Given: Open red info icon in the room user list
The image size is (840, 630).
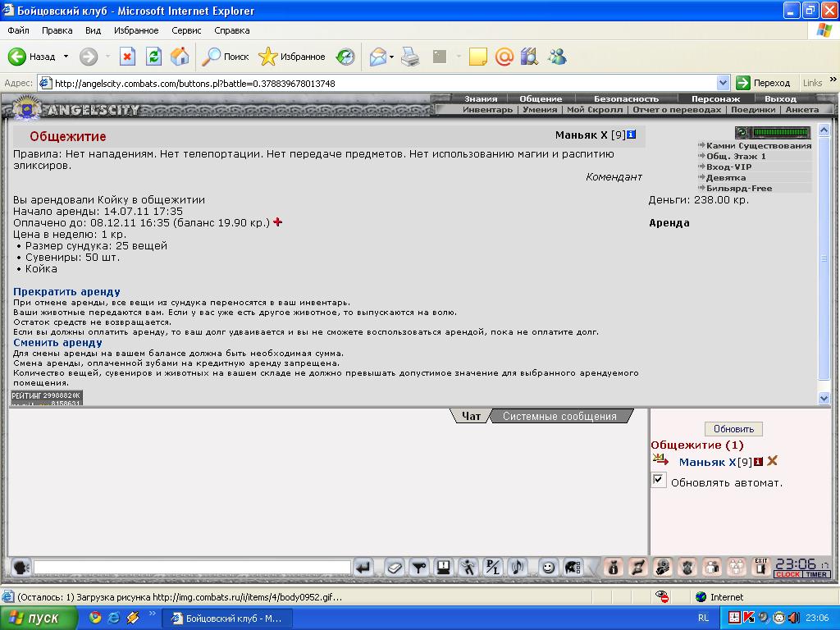Looking at the screenshot, I should (758, 462).
